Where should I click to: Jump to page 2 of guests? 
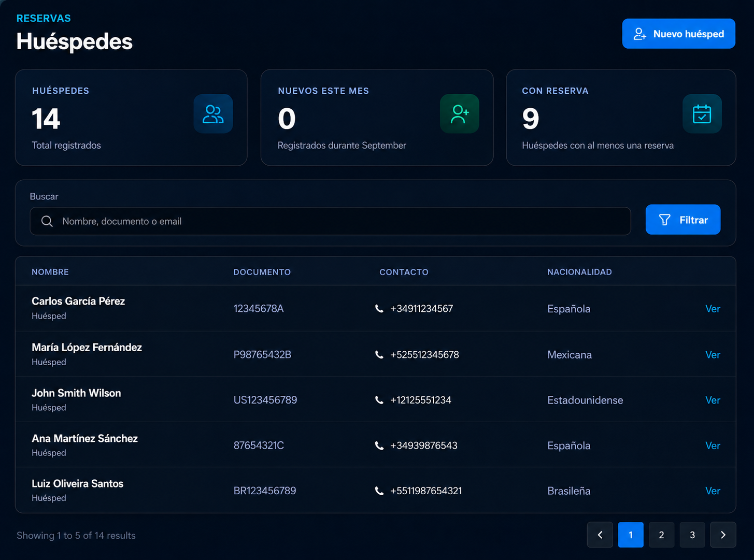661,535
